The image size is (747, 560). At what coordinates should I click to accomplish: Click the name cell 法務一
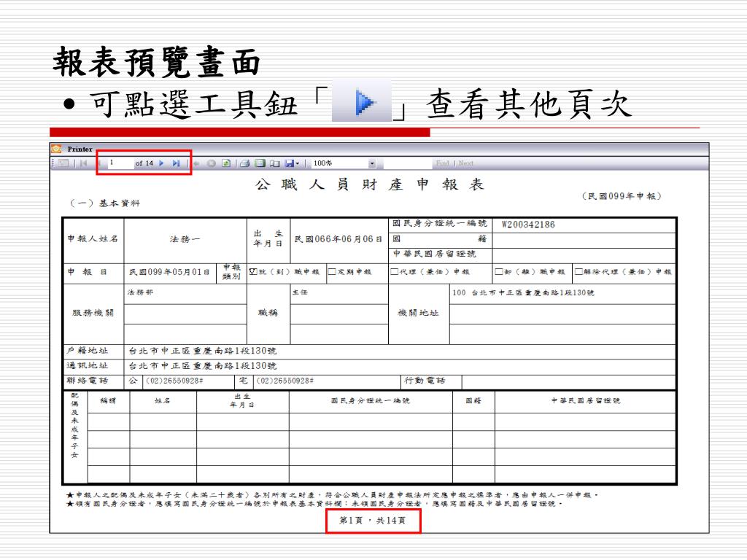tap(185, 239)
